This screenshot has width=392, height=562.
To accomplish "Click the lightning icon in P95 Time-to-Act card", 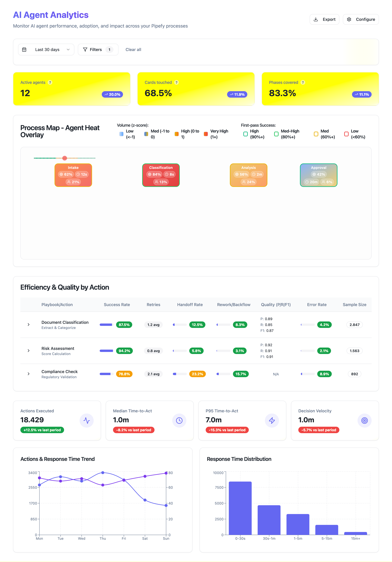I will point(272,421).
